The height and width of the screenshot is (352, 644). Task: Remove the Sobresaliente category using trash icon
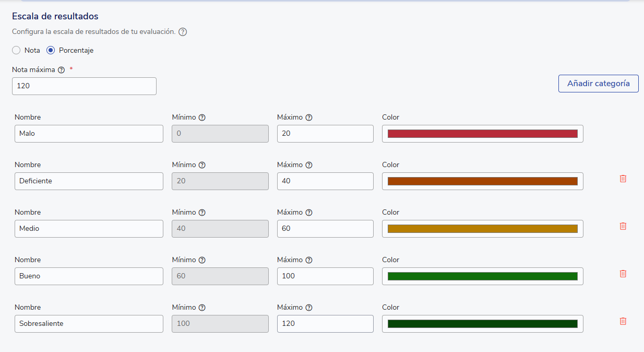click(623, 321)
